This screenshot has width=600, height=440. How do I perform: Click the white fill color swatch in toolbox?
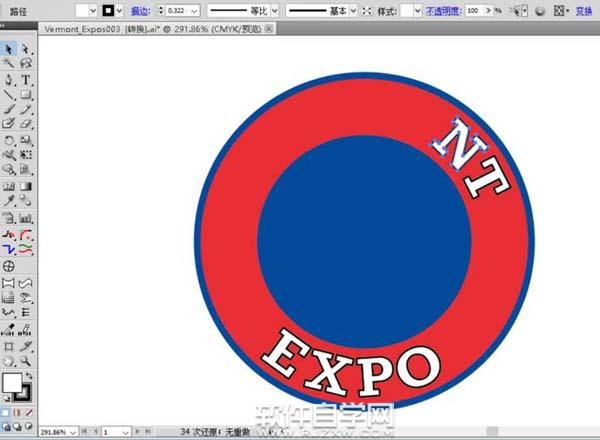click(12, 383)
